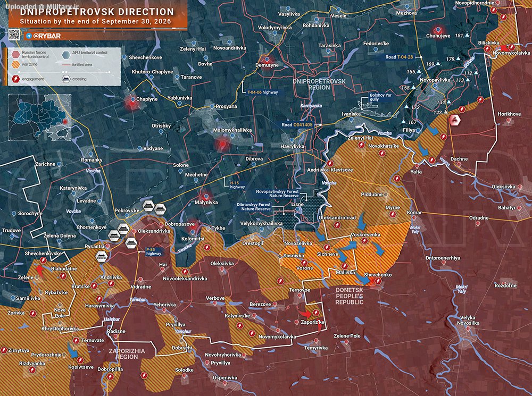Click the Telegram icon next to @RYBAR

point(29,36)
